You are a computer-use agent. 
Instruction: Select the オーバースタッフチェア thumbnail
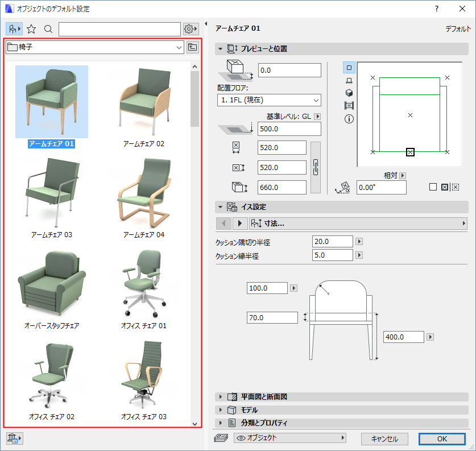(52, 284)
